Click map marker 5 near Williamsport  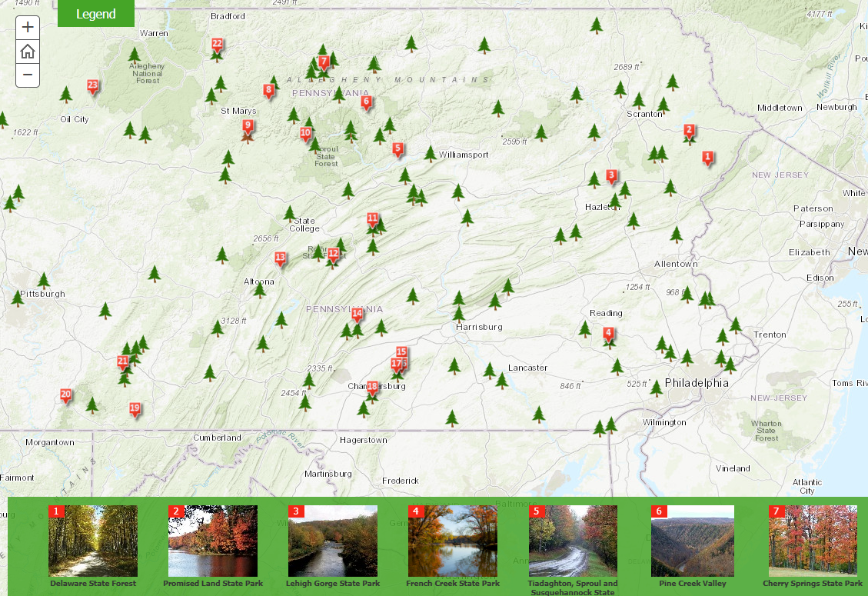(397, 149)
